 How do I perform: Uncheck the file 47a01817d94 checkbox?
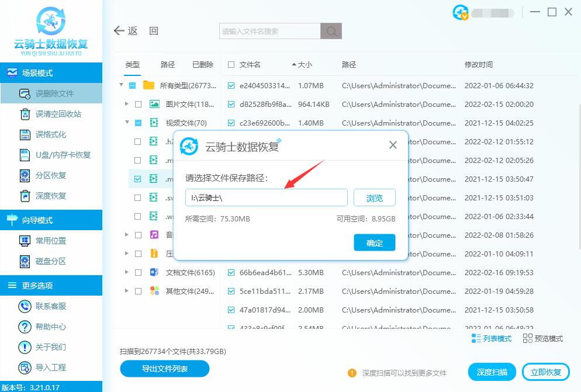click(x=231, y=310)
